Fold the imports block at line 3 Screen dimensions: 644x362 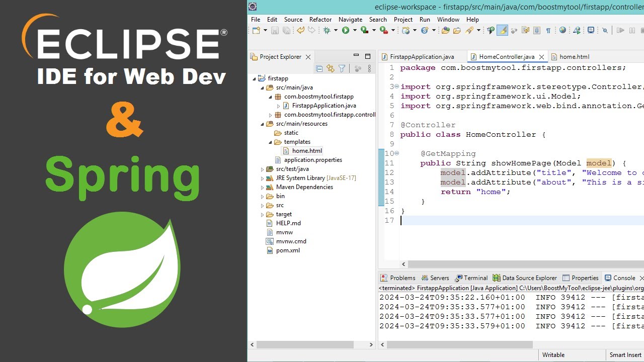click(396, 86)
